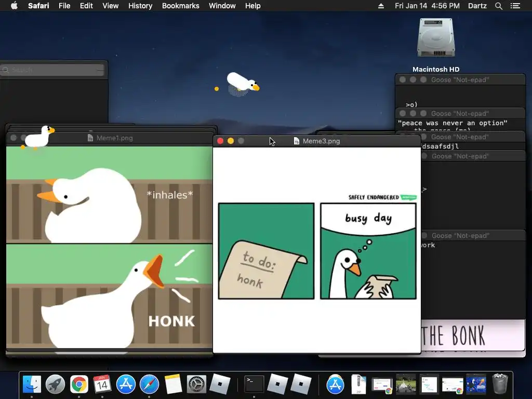This screenshot has height=399, width=532.
Task: Open the Applications folder stack in the dock
Action: pyautogui.click(x=335, y=384)
